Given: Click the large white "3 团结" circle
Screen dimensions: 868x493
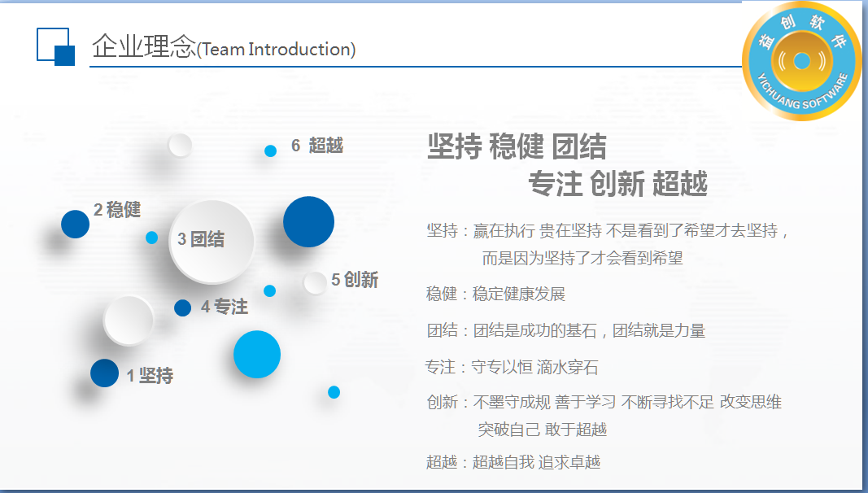Looking at the screenshot, I should click(x=212, y=242).
